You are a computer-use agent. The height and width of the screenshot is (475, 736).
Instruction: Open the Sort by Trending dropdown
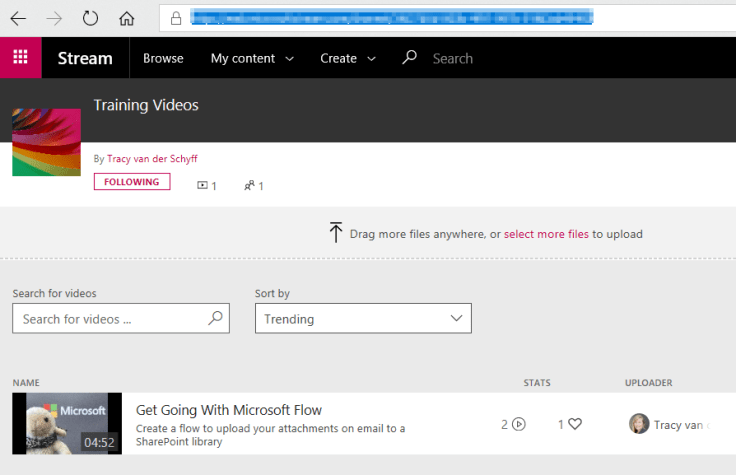(363, 319)
